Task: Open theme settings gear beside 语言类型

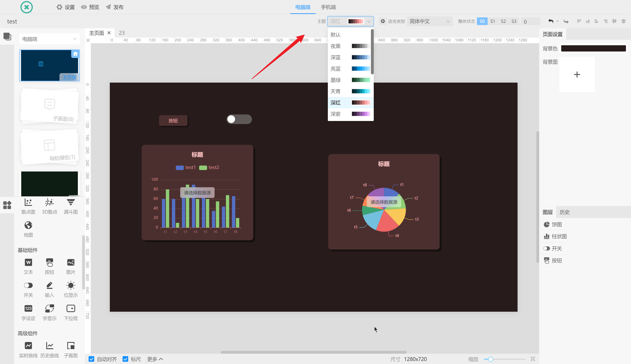Action: [x=383, y=21]
